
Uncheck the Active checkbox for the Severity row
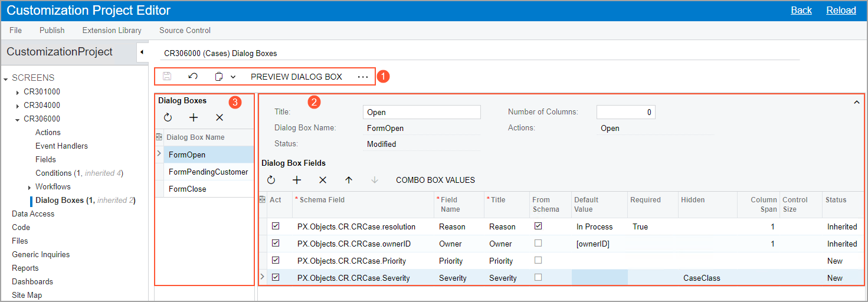(x=276, y=277)
